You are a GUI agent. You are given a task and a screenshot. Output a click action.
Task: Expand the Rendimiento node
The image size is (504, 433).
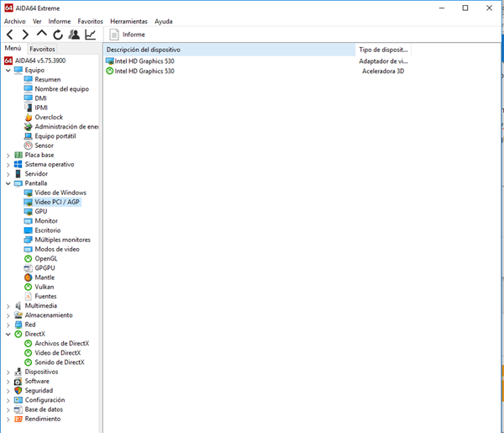click(8, 419)
